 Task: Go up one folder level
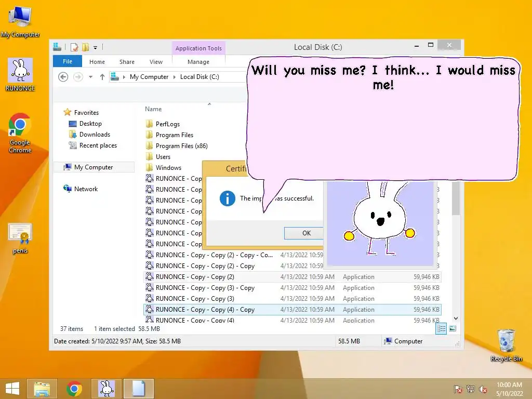pyautogui.click(x=102, y=77)
